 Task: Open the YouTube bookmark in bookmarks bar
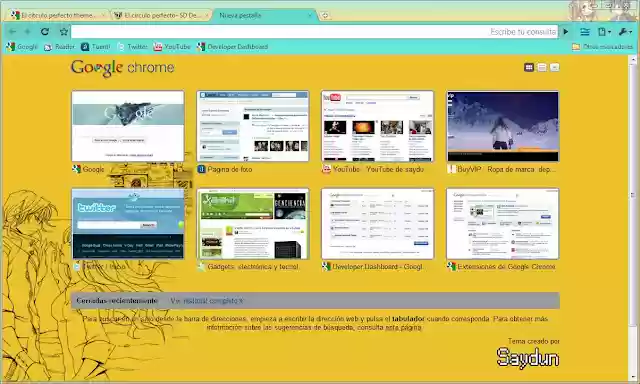click(172, 47)
